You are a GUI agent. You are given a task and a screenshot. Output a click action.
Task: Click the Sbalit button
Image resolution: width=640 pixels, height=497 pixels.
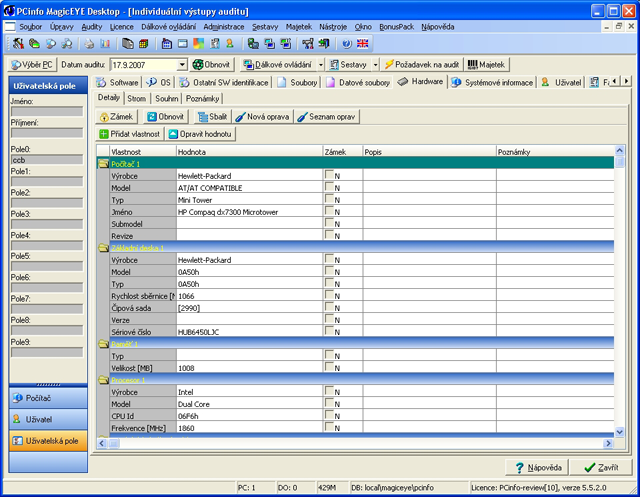[213, 117]
